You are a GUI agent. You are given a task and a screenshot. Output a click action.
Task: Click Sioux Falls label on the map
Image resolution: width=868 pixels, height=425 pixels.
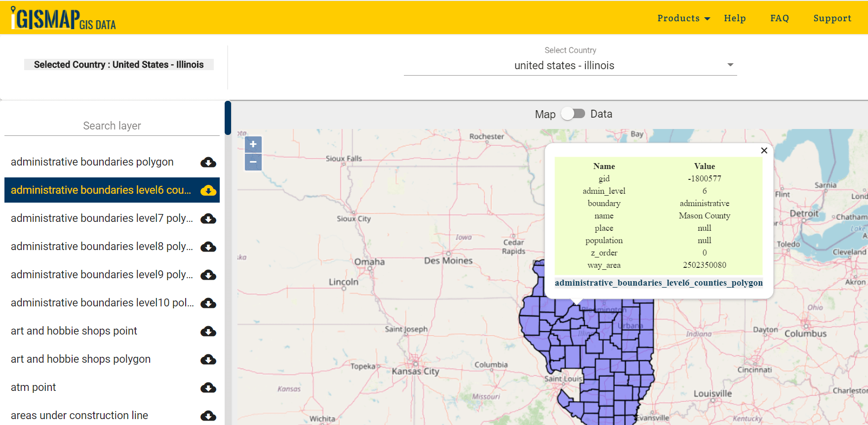point(344,159)
